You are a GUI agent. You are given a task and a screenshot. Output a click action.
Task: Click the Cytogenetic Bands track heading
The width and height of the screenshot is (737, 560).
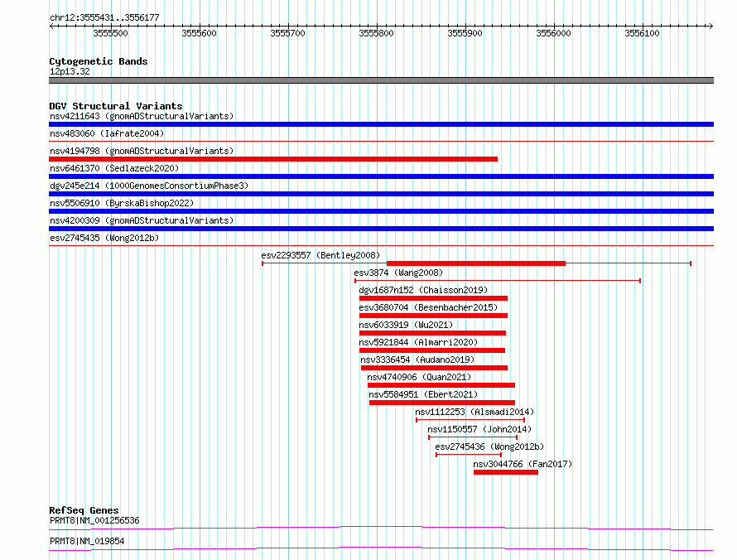click(99, 61)
